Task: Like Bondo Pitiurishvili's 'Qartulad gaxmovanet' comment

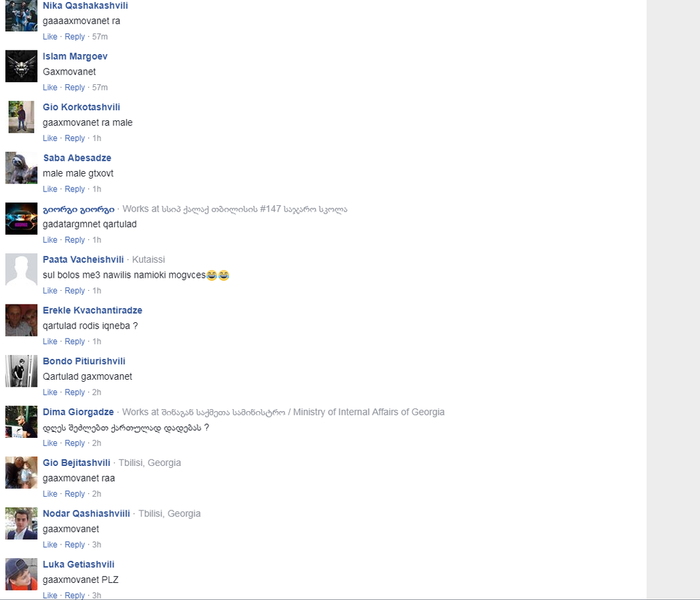Action: [50, 392]
